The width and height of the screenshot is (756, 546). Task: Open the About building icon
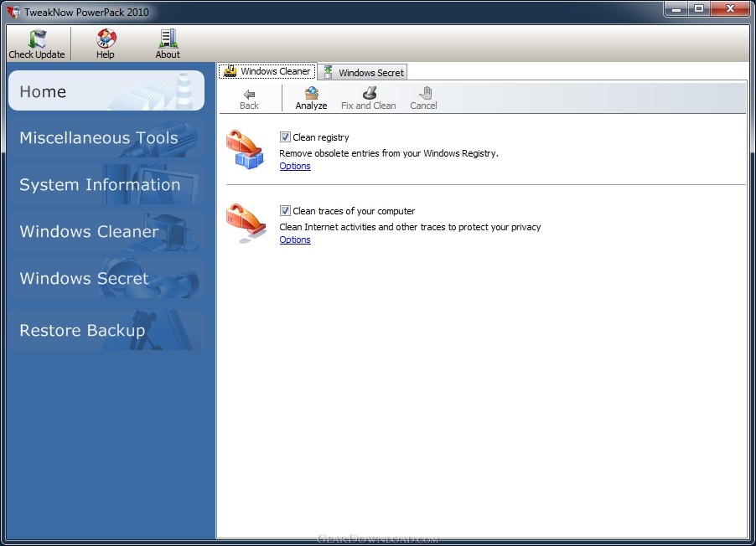pyautogui.click(x=168, y=39)
